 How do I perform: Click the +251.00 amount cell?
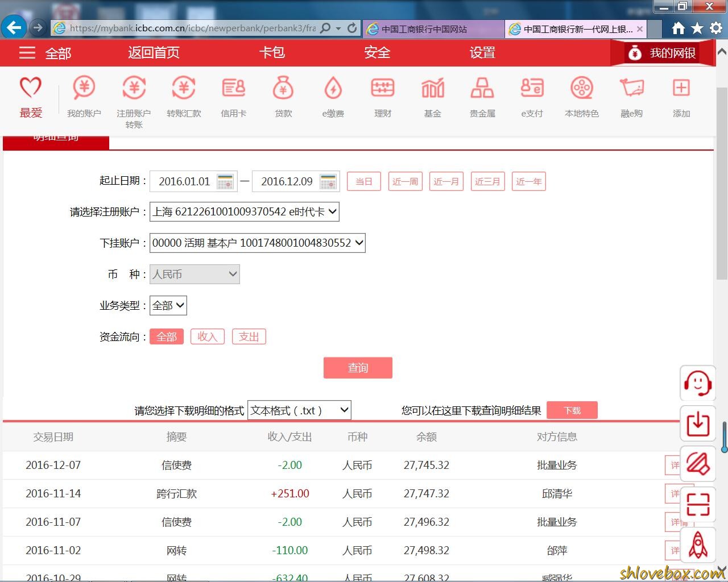point(290,493)
